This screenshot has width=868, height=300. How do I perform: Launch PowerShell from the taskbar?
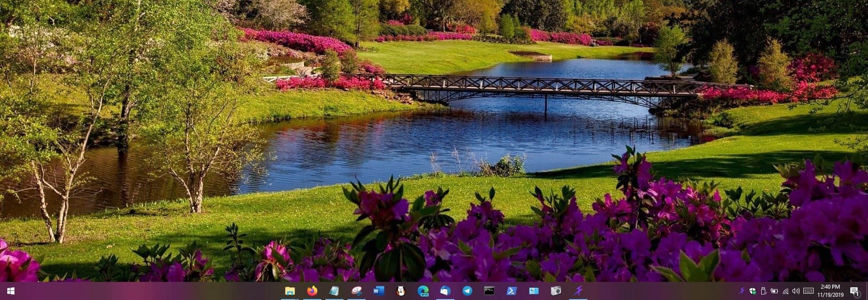(511, 291)
